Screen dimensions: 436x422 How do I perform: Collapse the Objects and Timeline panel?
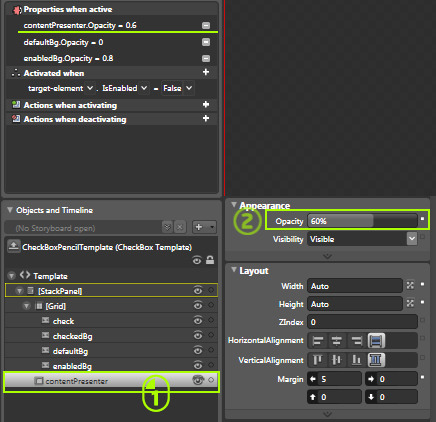click(10, 210)
